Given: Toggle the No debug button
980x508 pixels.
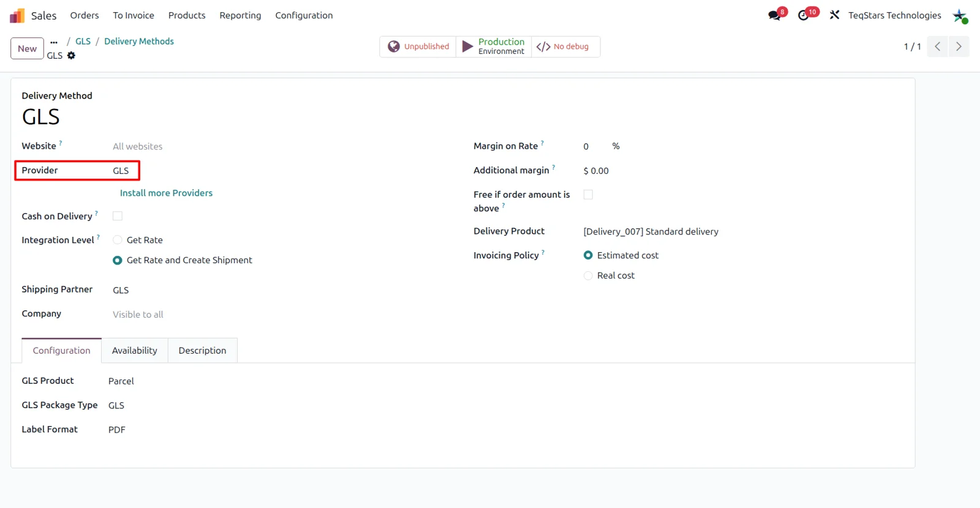Looking at the screenshot, I should [565, 47].
